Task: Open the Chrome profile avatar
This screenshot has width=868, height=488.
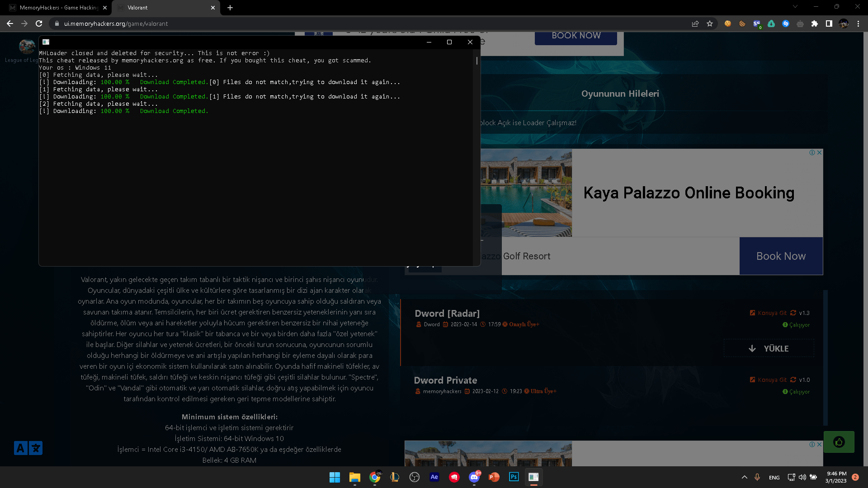Action: [844, 23]
